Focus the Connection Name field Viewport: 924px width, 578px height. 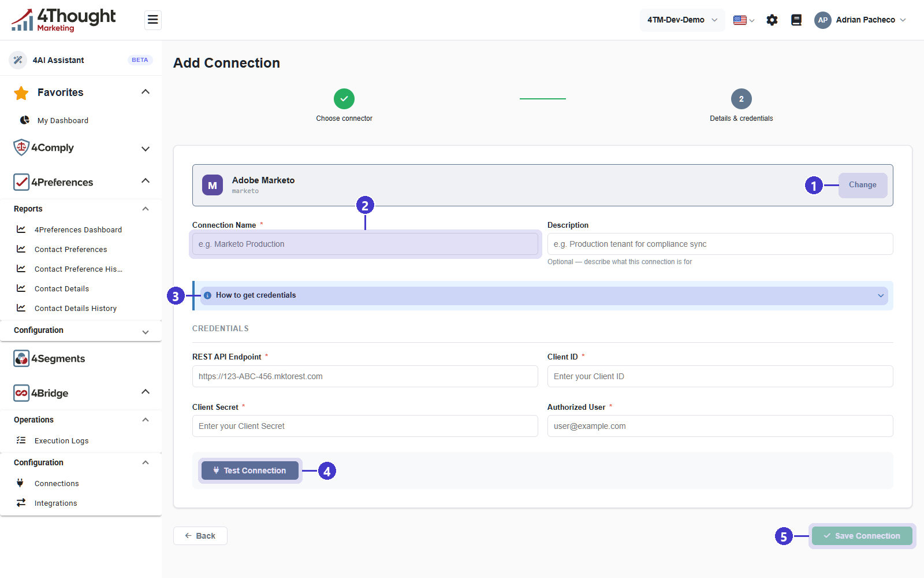(x=365, y=244)
